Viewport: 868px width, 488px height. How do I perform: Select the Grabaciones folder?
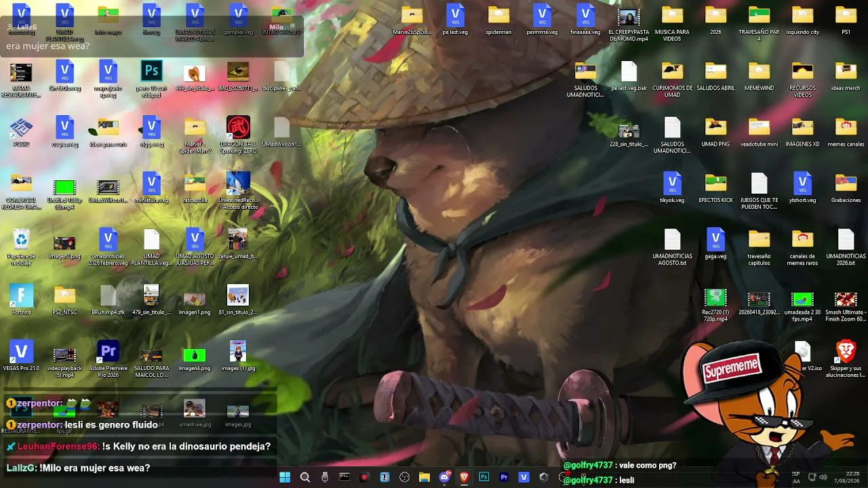846,188
